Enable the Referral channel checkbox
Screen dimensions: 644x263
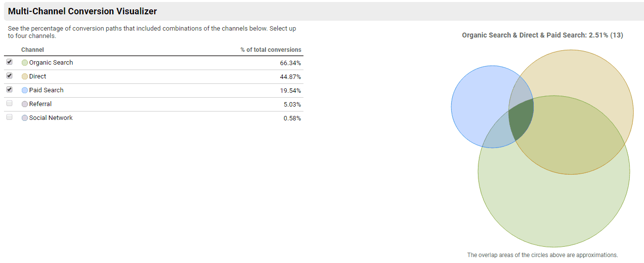click(9, 104)
